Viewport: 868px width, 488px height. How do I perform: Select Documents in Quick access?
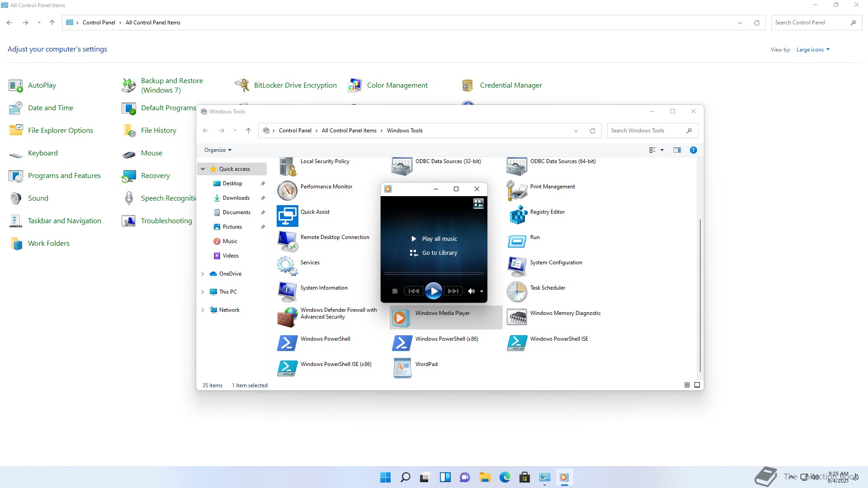(x=236, y=212)
